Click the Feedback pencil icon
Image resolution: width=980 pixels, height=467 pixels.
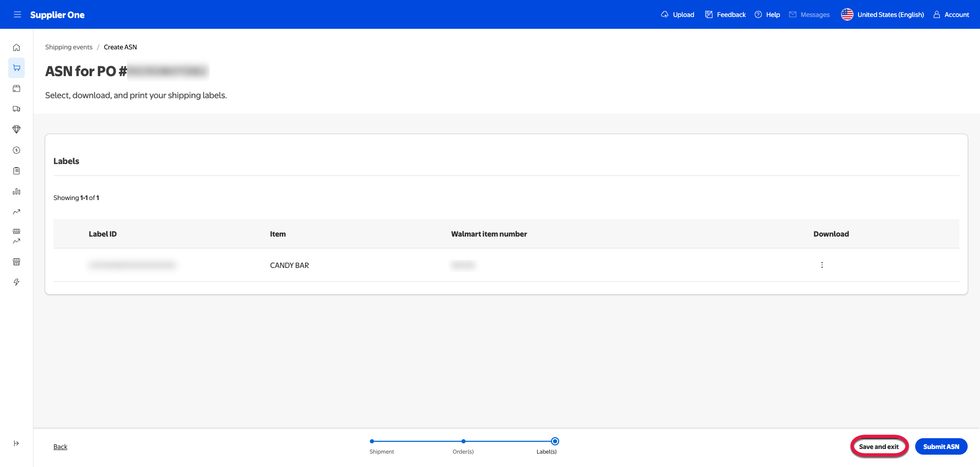coord(709,14)
